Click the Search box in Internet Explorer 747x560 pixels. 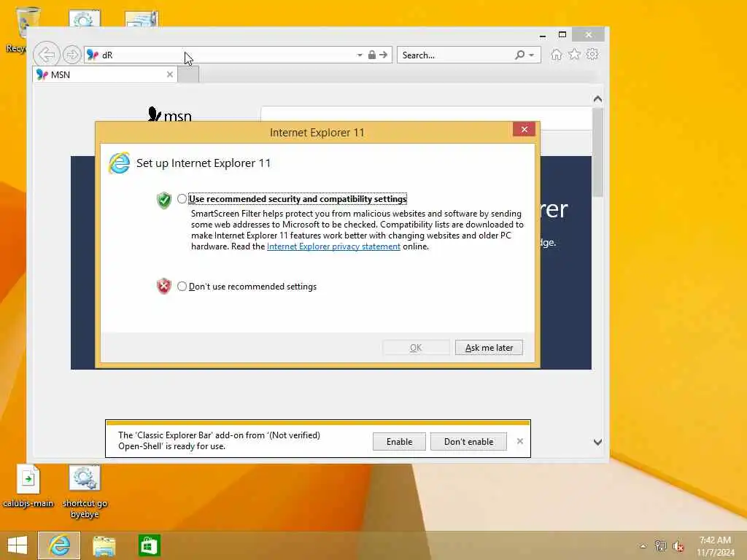(x=457, y=55)
